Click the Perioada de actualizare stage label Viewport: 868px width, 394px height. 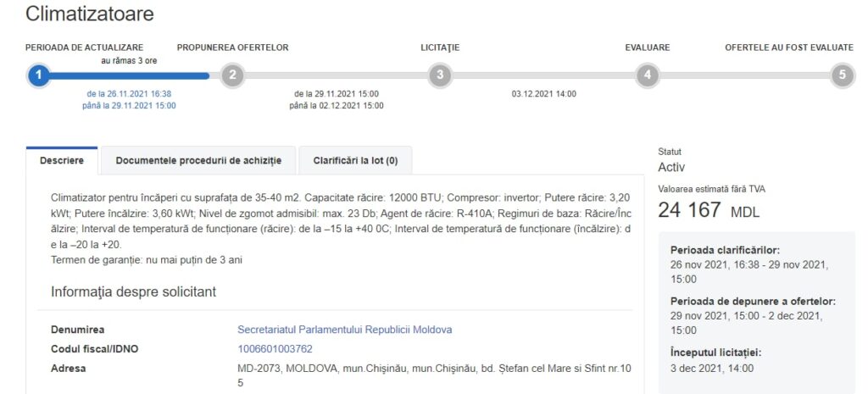point(84,47)
